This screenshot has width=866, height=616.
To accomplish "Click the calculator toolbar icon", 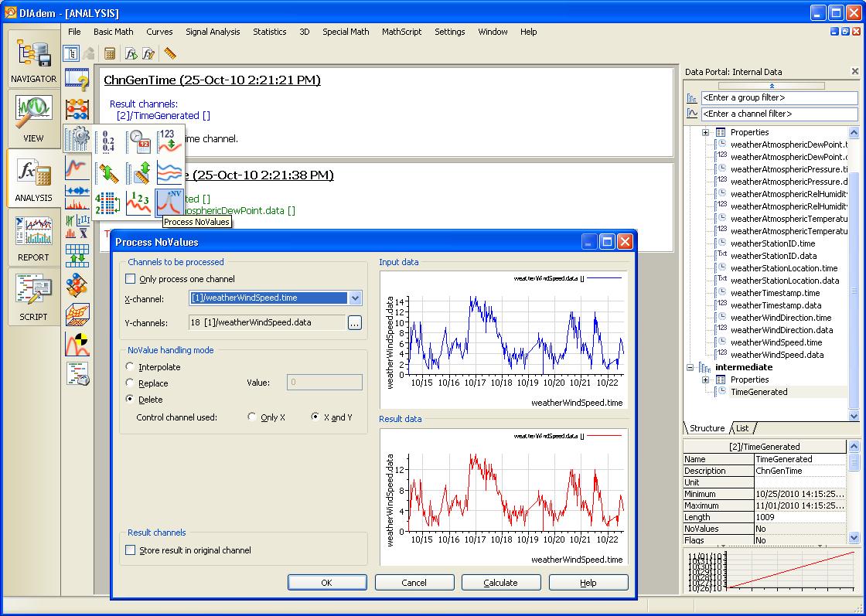I will [x=109, y=53].
